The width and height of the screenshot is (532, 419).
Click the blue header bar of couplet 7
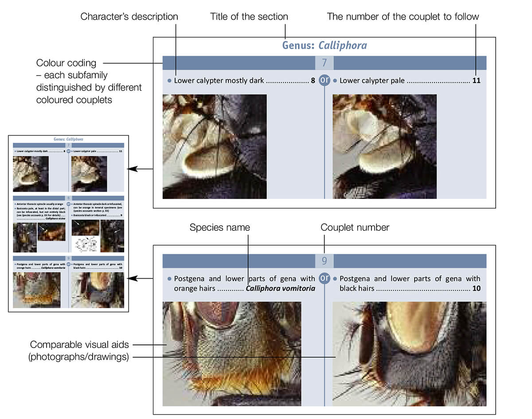coord(239,63)
